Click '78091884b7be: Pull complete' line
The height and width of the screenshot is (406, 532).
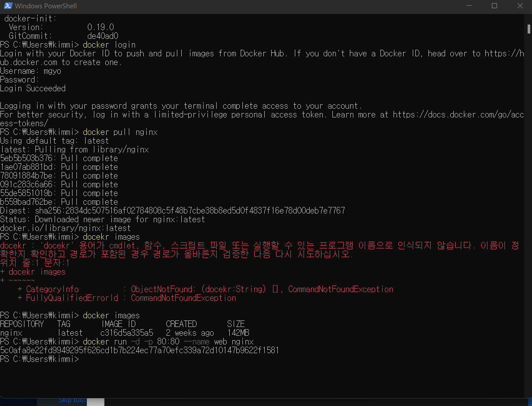(59, 175)
